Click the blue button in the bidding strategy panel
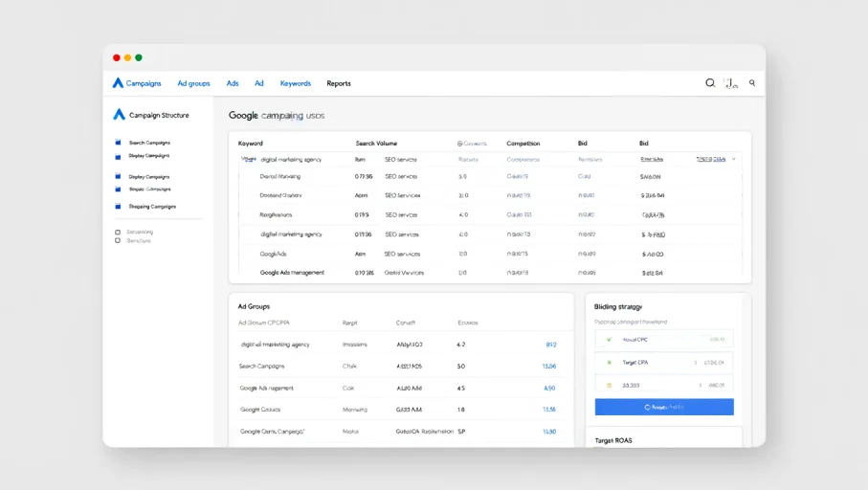 (x=664, y=407)
